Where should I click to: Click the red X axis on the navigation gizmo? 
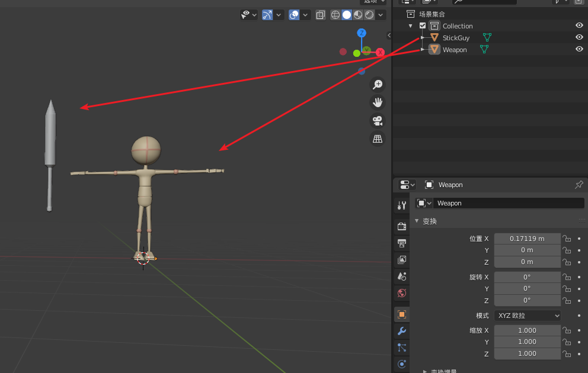click(381, 52)
